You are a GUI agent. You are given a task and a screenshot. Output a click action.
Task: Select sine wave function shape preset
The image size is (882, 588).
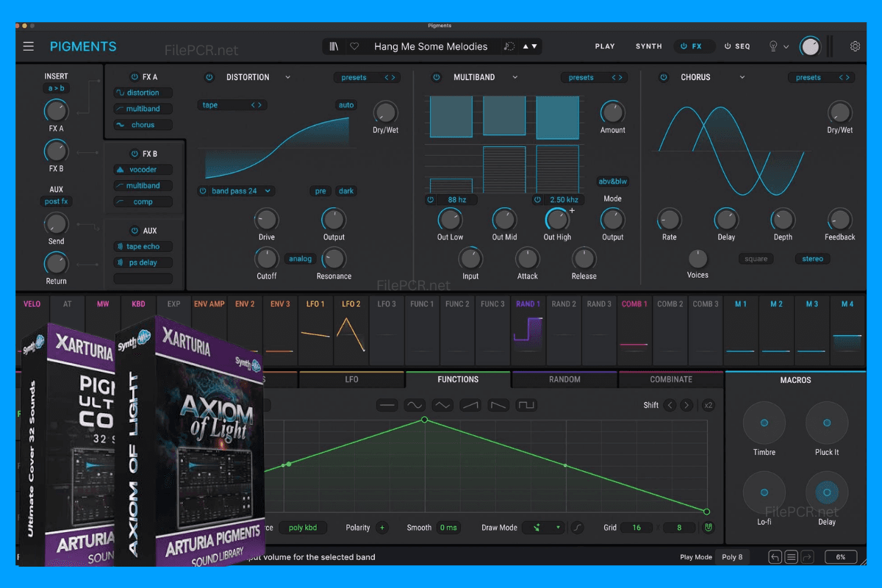[x=415, y=405]
